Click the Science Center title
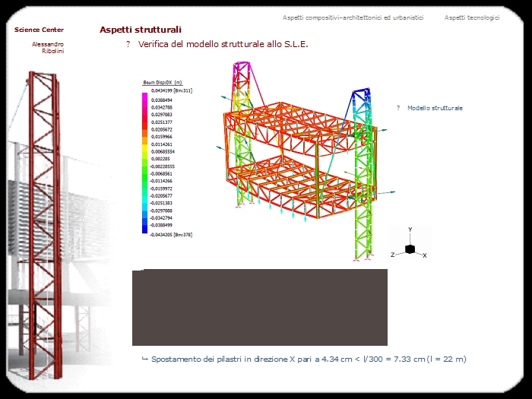The width and height of the screenshot is (532, 399). pos(39,30)
